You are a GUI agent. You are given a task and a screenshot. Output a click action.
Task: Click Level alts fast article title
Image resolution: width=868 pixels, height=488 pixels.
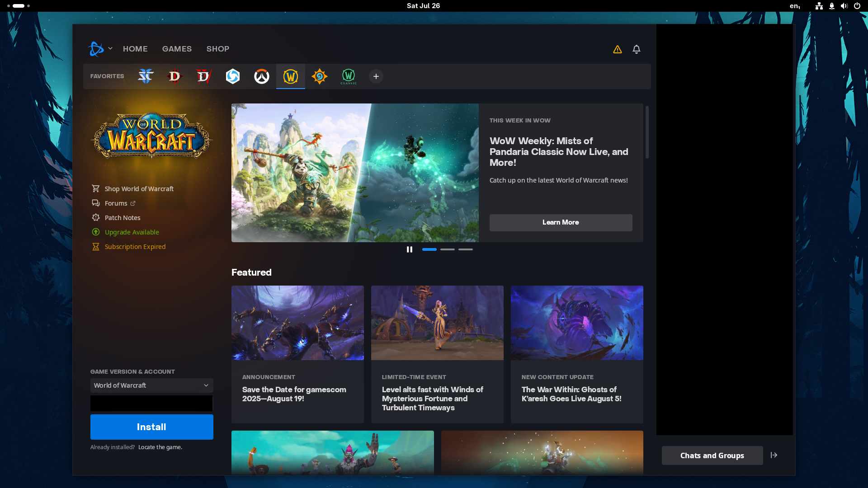433,399
